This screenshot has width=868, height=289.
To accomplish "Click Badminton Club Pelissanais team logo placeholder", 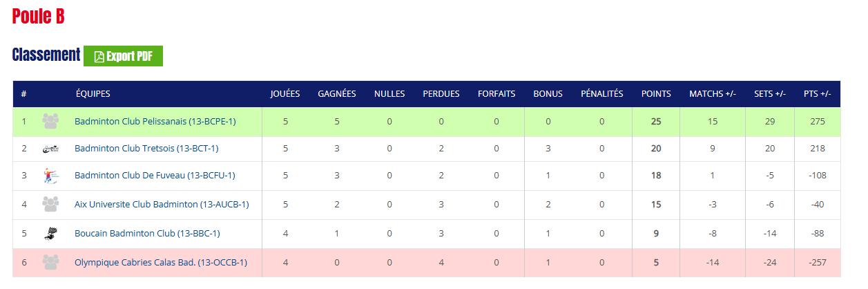I will (x=50, y=121).
